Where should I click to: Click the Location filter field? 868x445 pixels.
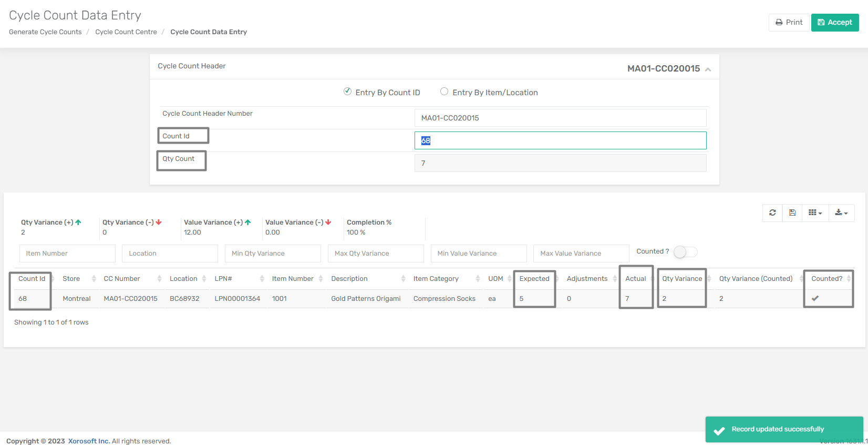[170, 254]
